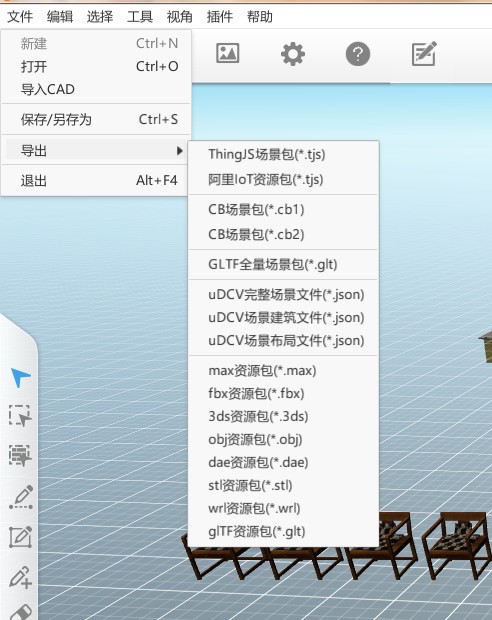This screenshot has height=620, width=492.
Task: Export as CB场景包(*.cb2)
Action: coord(283,234)
